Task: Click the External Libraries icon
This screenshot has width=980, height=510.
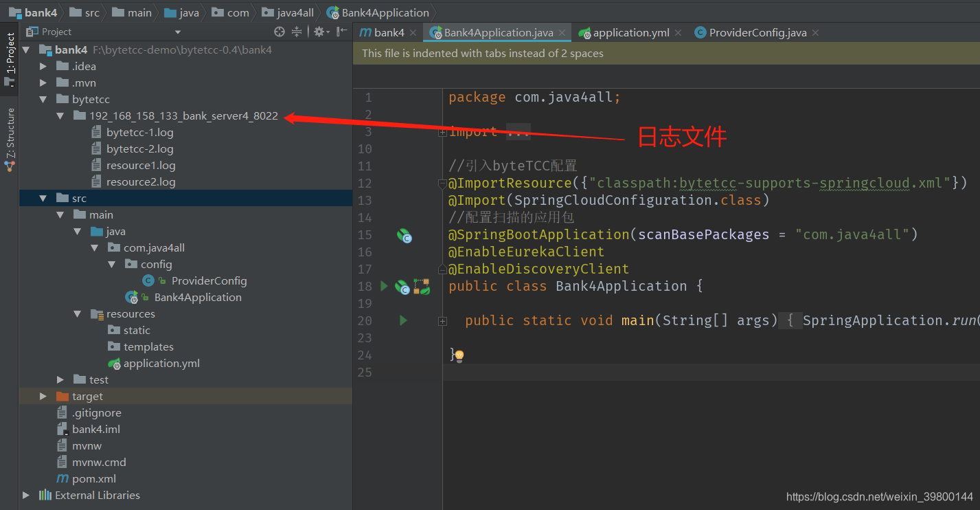Action: [45, 495]
